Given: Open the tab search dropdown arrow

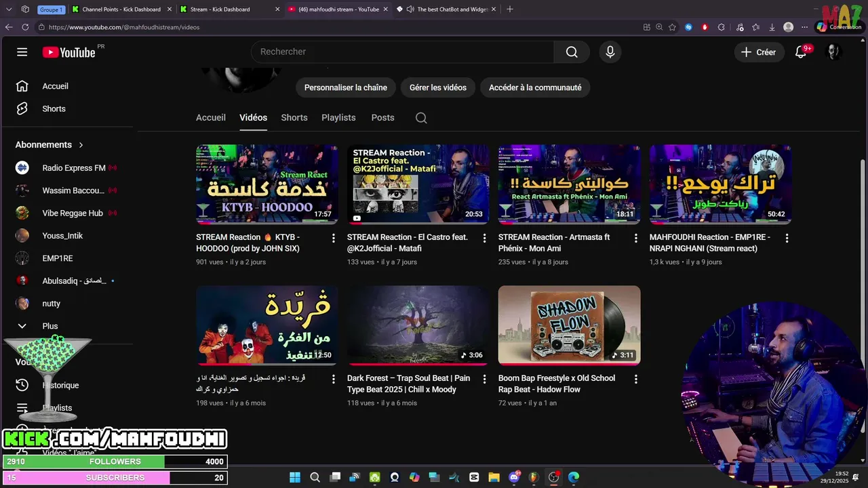Looking at the screenshot, I should tap(9, 9).
